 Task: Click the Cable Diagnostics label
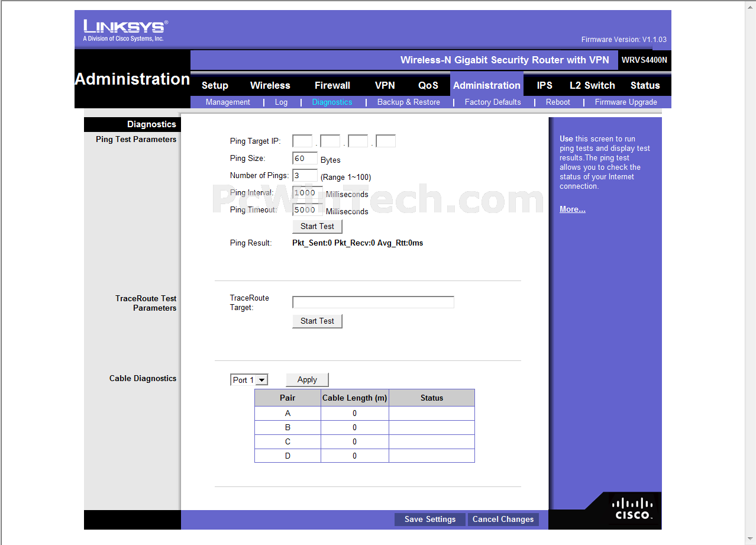coord(143,378)
